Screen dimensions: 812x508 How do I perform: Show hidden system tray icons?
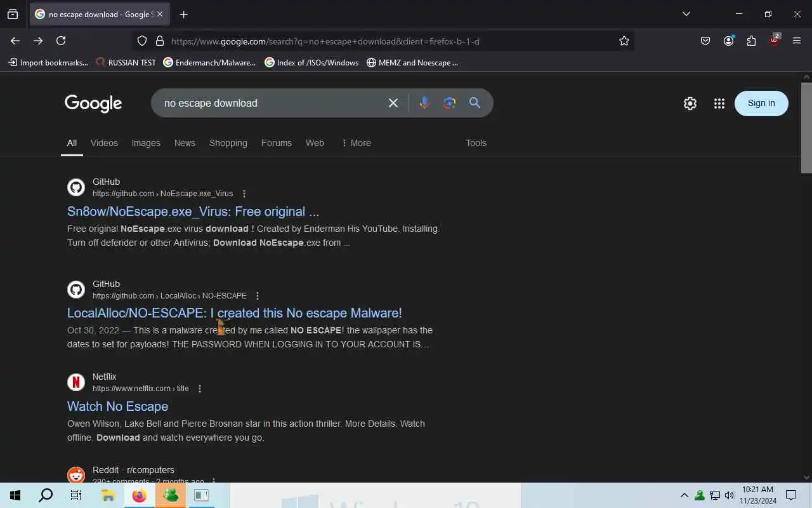tap(684, 495)
